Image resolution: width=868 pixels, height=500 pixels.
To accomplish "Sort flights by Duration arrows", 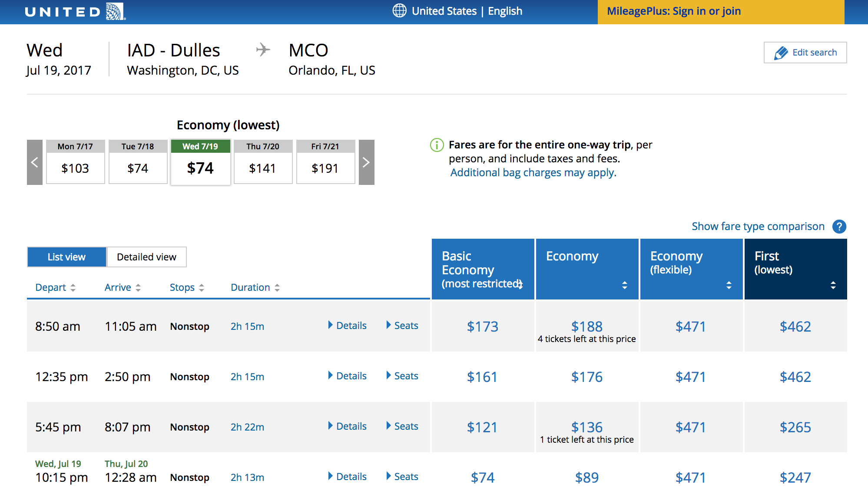I will point(277,288).
